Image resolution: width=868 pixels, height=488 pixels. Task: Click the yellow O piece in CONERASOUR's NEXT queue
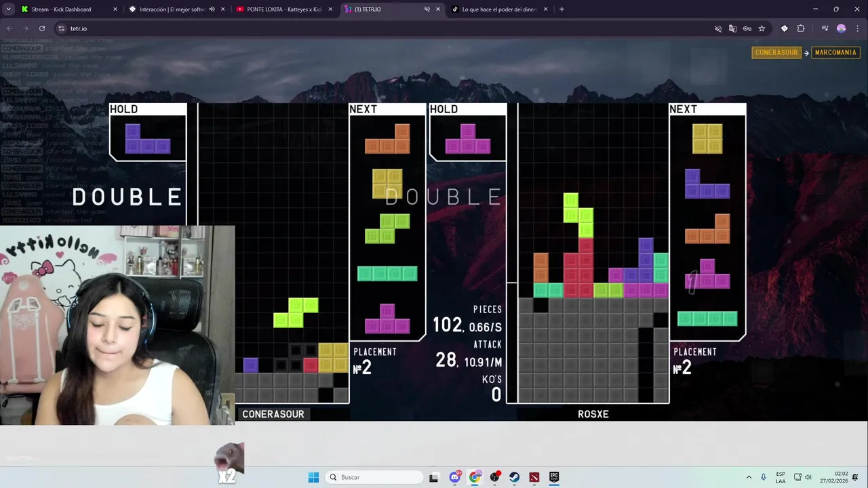(387, 184)
